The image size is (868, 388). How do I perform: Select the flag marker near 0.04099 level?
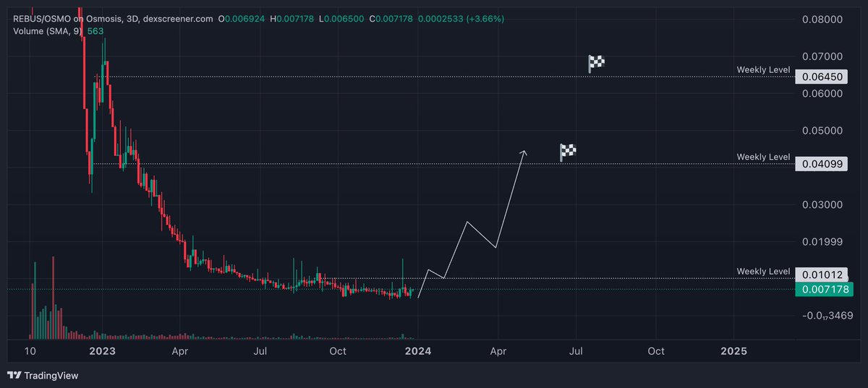569,152
